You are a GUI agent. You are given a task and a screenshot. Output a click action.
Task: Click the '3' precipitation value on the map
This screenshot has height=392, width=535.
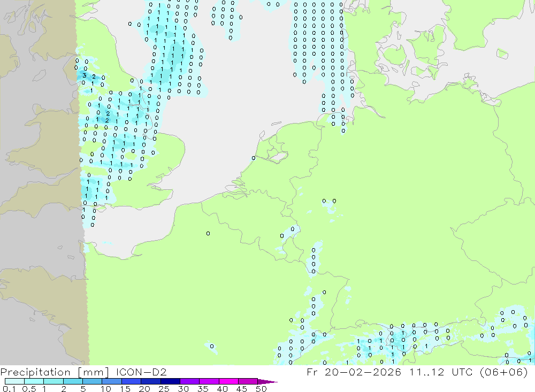click(x=85, y=75)
